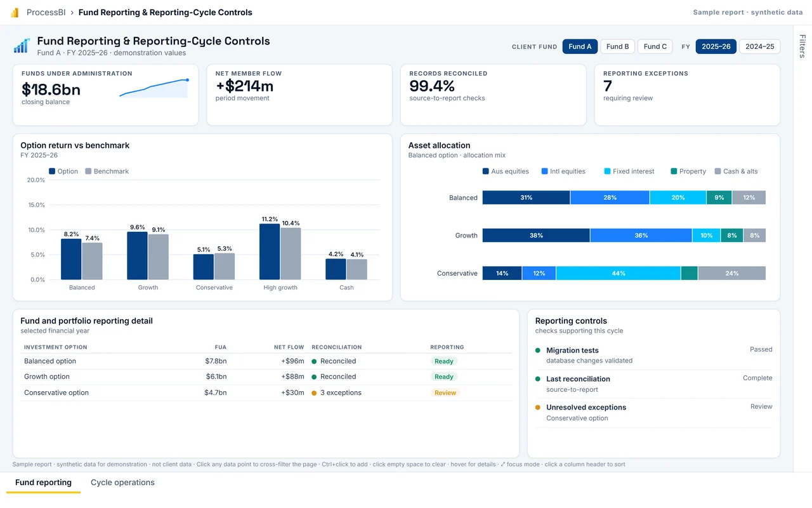Select financial year 2024–25
The width and height of the screenshot is (812, 508).
(759, 46)
